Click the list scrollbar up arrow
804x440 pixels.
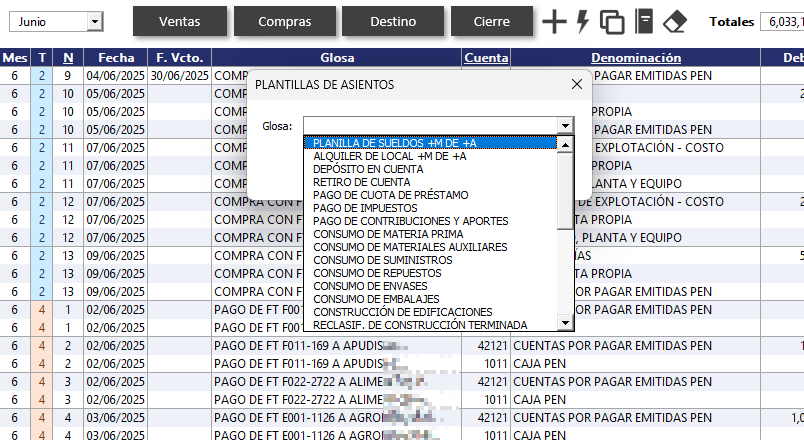(x=565, y=145)
